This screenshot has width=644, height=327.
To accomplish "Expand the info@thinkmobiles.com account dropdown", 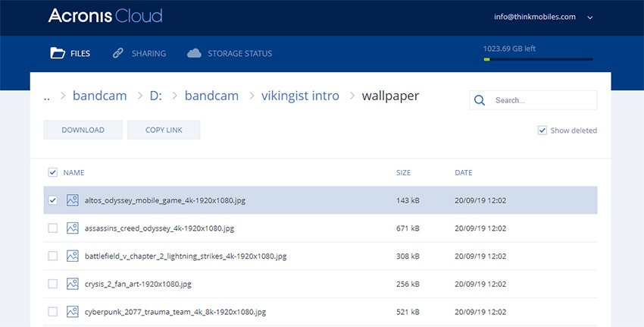I will point(590,17).
